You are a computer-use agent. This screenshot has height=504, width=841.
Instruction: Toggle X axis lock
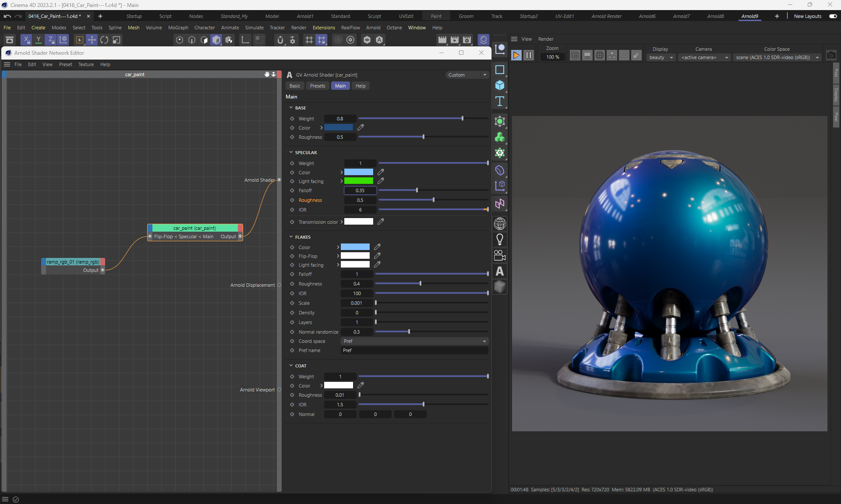coord(26,40)
